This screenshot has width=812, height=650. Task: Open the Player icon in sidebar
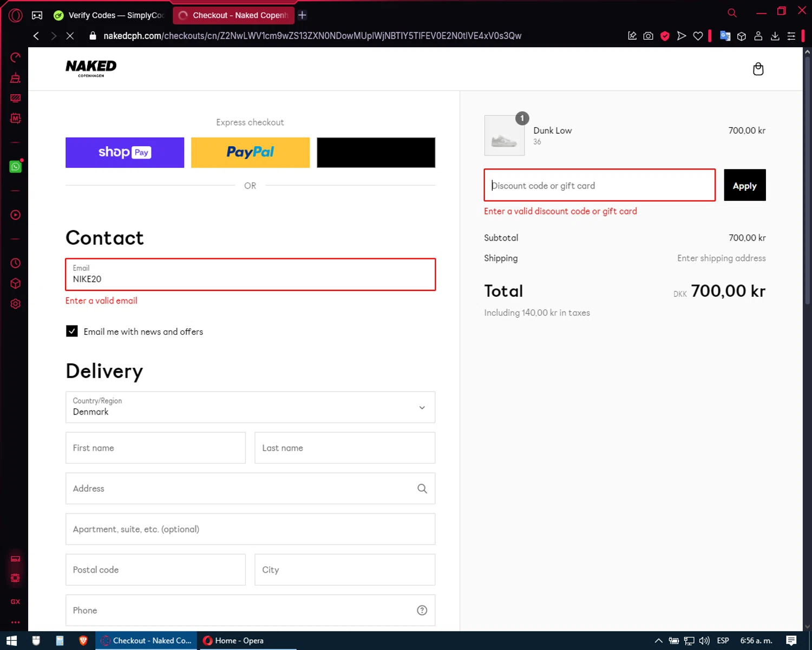click(x=15, y=215)
